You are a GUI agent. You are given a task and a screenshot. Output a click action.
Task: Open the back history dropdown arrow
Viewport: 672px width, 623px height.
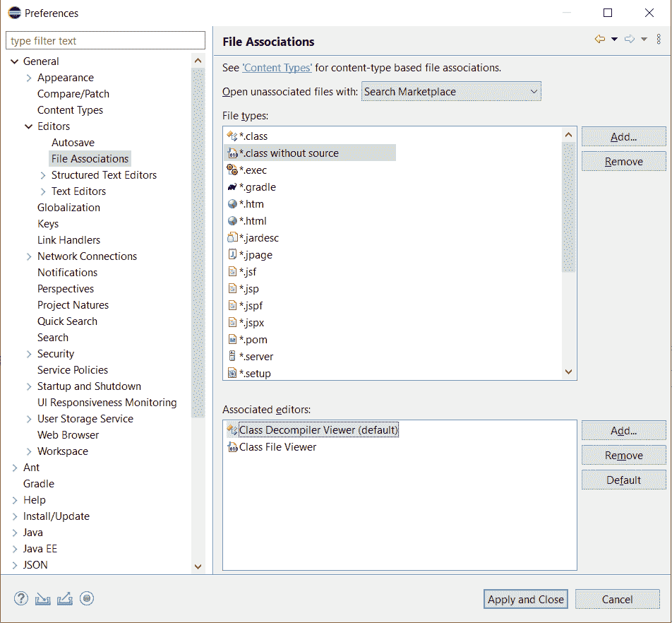[614, 40]
